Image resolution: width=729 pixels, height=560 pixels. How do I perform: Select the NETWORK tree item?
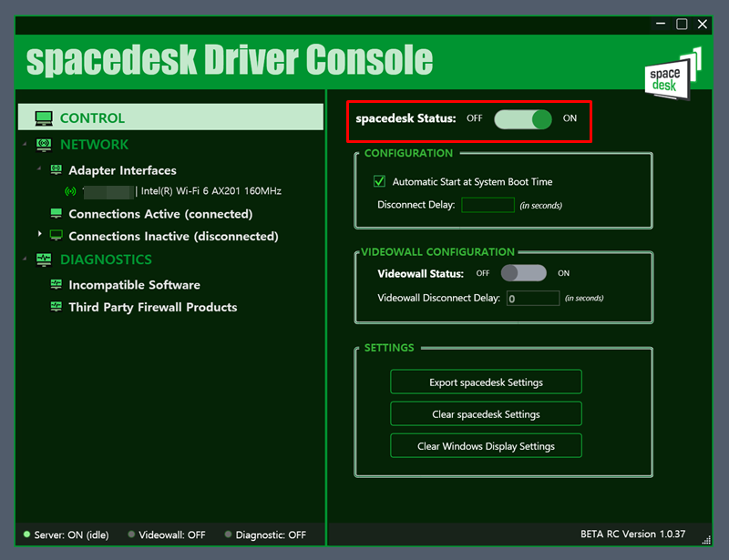(95, 145)
